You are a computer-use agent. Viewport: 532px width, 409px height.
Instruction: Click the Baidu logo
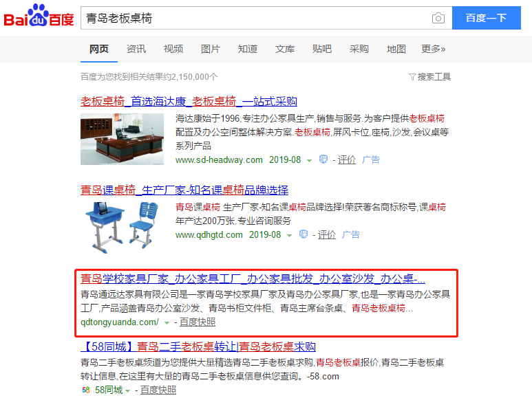point(39,15)
